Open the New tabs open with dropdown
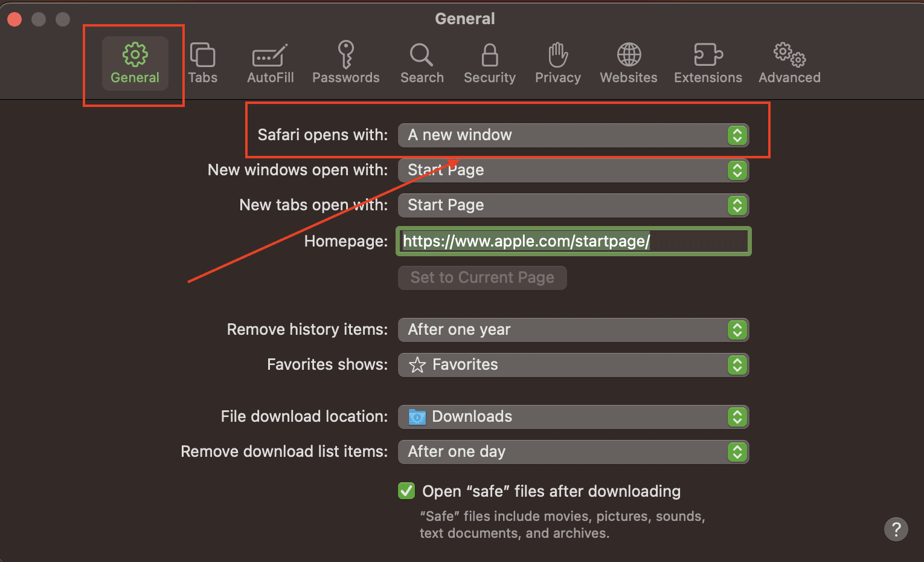The width and height of the screenshot is (924, 562). [x=573, y=205]
